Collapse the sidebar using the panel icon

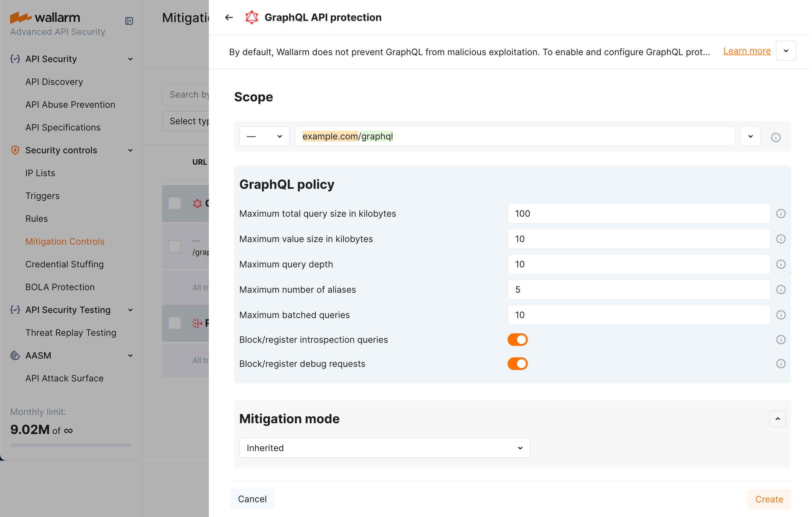click(x=129, y=21)
